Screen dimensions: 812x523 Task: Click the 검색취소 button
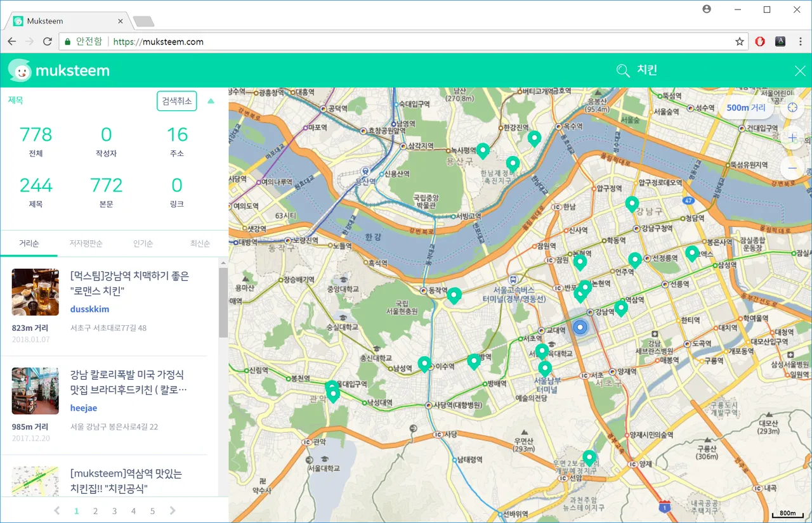coord(177,101)
